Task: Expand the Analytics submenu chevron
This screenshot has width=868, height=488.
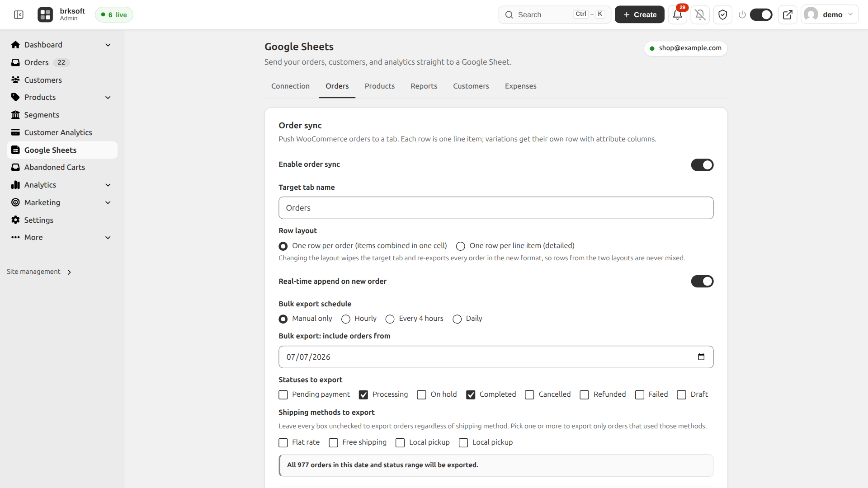Action: click(108, 185)
